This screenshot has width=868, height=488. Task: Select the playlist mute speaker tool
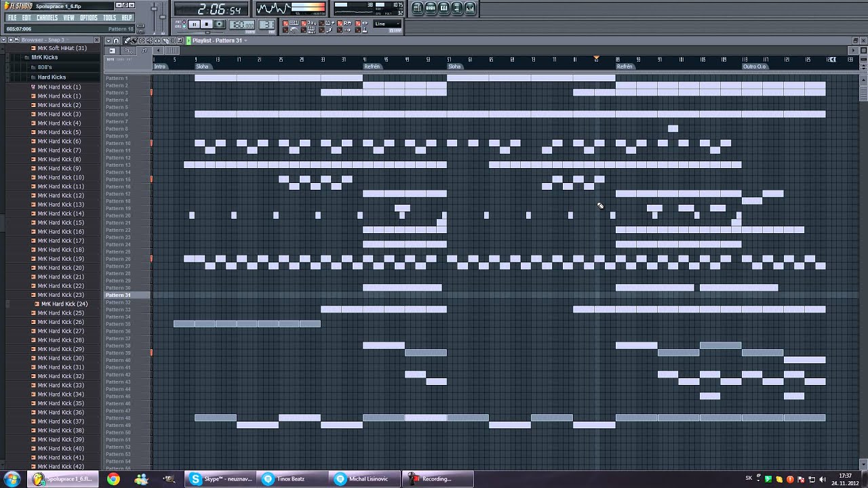pyautogui.click(x=149, y=40)
